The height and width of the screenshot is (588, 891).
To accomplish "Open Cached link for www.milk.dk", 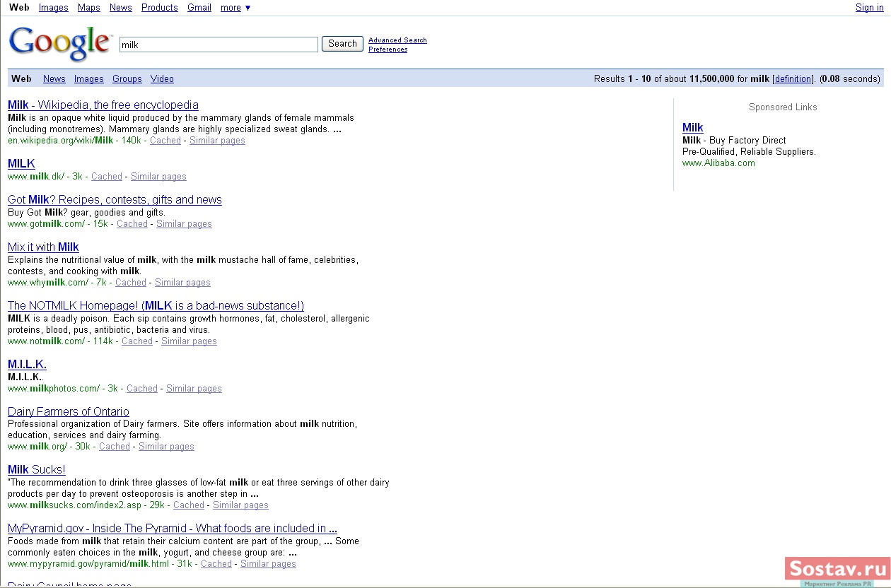I will pos(107,177).
